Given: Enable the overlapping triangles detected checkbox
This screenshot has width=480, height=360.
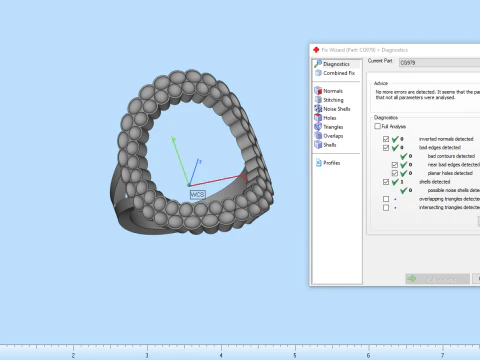Looking at the screenshot, I should pos(386,199).
